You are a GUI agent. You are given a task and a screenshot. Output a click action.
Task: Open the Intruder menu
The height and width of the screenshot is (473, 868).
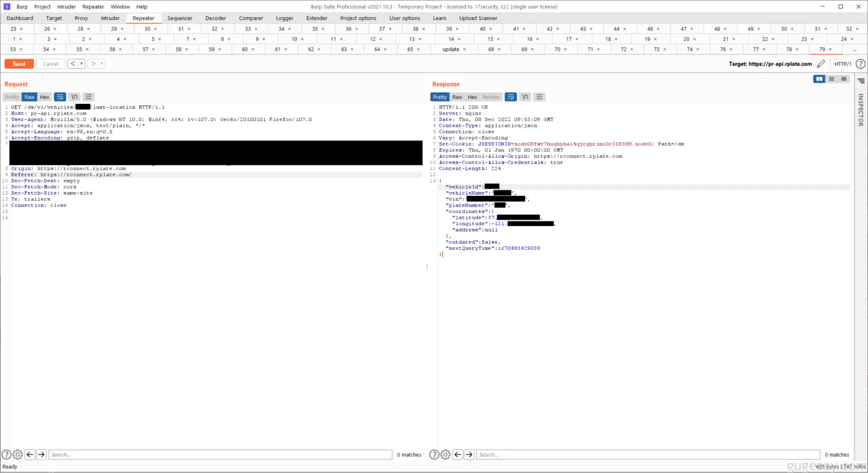click(66, 7)
